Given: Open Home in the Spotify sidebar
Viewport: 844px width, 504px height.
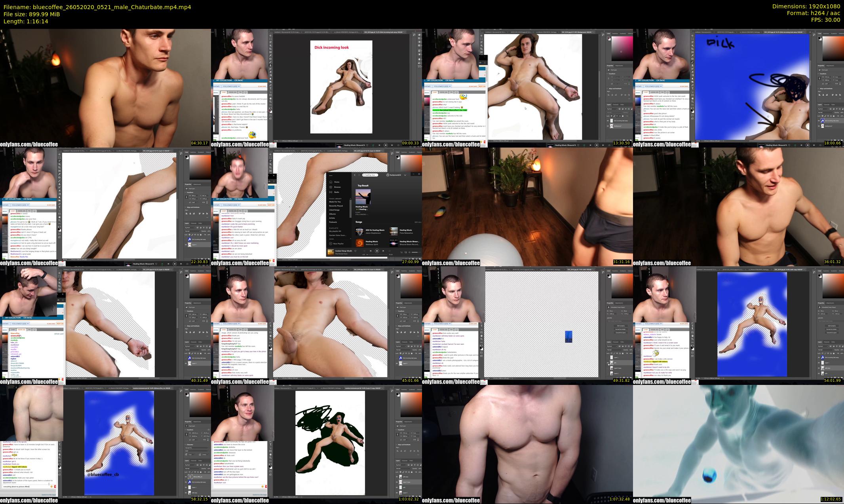Looking at the screenshot, I should point(336,182).
